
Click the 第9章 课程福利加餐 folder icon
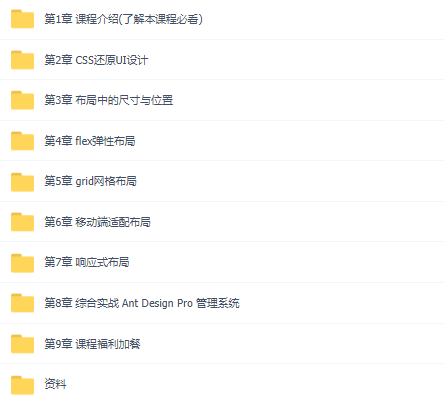(x=22, y=344)
